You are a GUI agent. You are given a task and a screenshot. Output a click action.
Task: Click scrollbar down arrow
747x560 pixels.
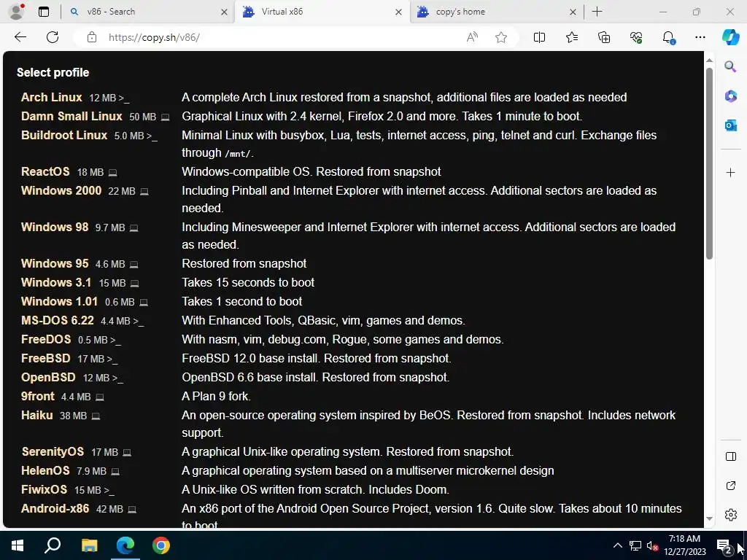(709, 518)
